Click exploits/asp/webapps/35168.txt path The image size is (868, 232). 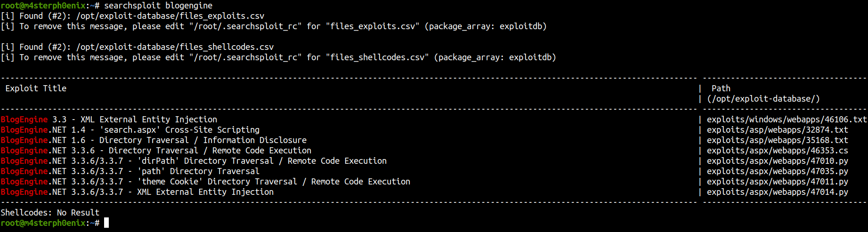click(777, 140)
